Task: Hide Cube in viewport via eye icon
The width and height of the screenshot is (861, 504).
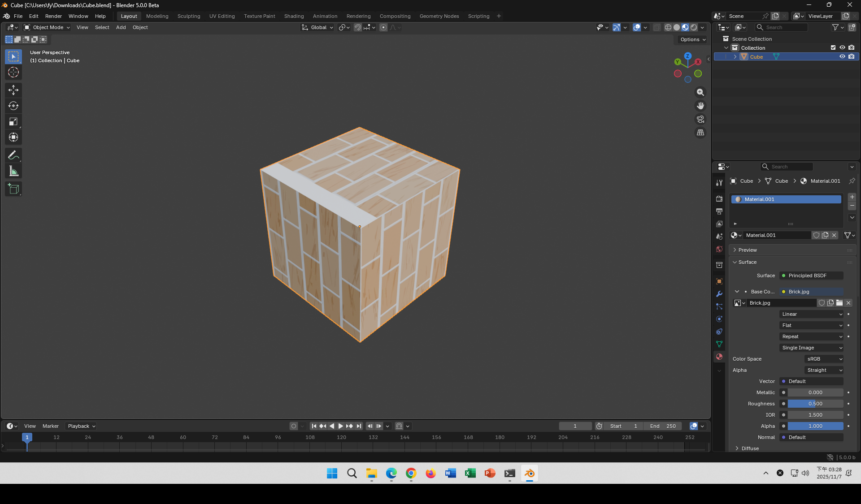Action: point(842,57)
